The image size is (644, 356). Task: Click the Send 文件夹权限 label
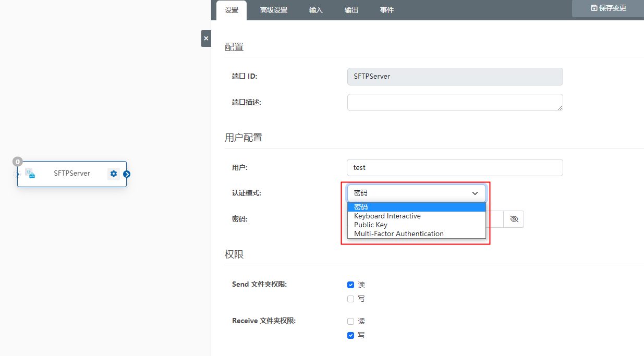click(x=260, y=285)
